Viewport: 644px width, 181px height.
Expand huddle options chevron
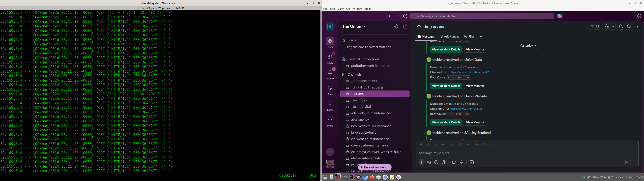(613, 26)
